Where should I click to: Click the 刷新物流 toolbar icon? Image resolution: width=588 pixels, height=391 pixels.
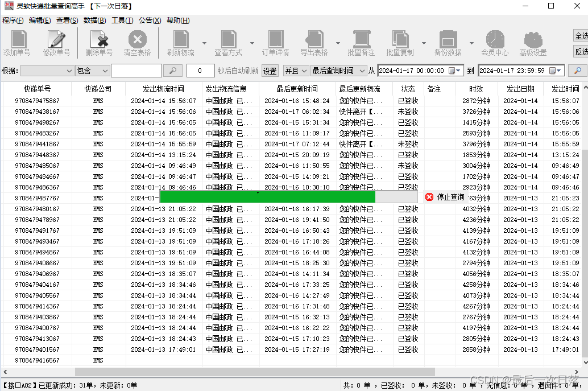pos(181,39)
